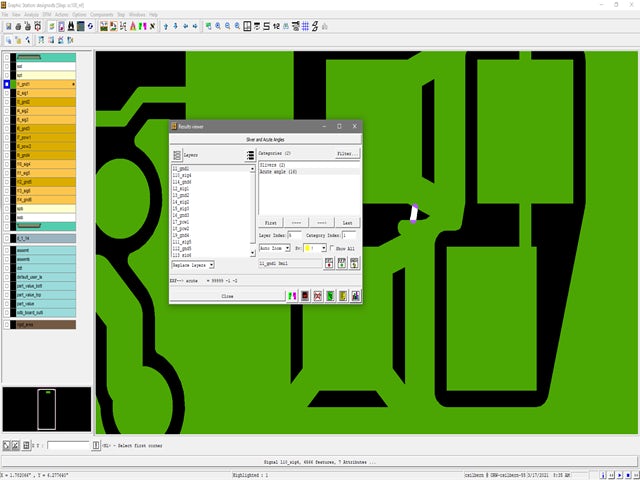Image resolution: width=640 pixels, height=480 pixels.
Task: Toggle visibility checkbox for l1_gnd1 layer
Action: (7, 85)
